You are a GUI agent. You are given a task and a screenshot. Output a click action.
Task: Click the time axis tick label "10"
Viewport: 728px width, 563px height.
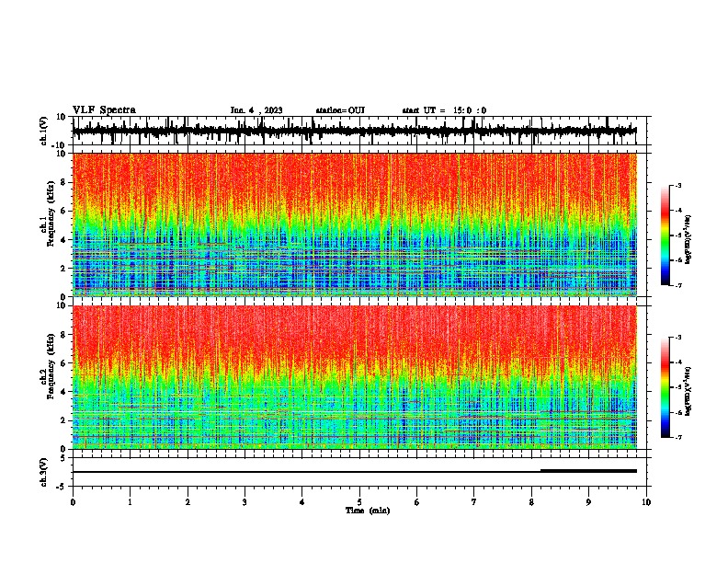click(646, 502)
